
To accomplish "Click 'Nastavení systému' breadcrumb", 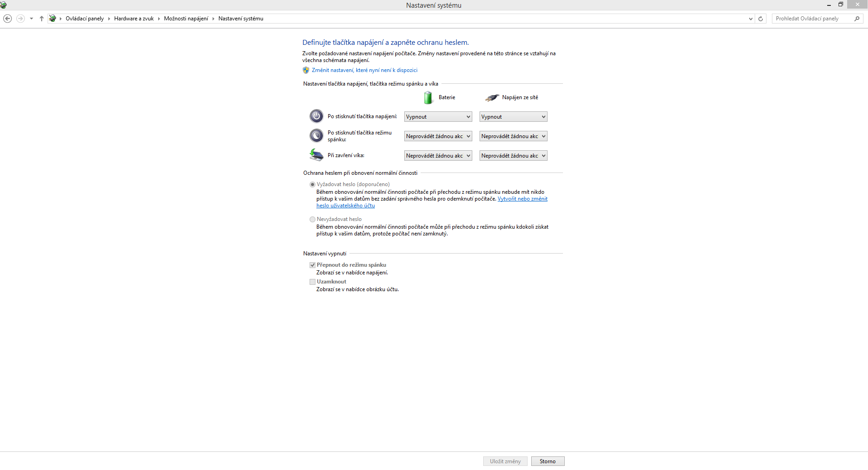I will (x=241, y=19).
